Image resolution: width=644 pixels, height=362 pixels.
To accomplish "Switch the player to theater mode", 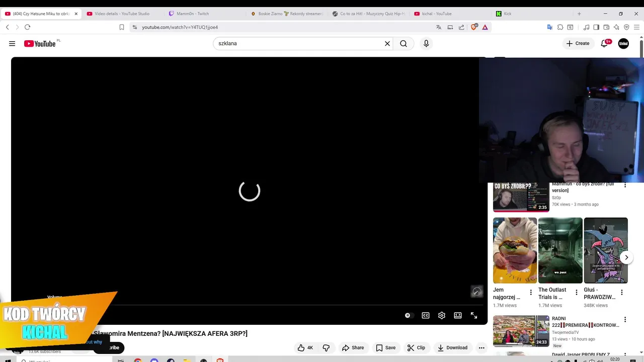I will 458,315.
